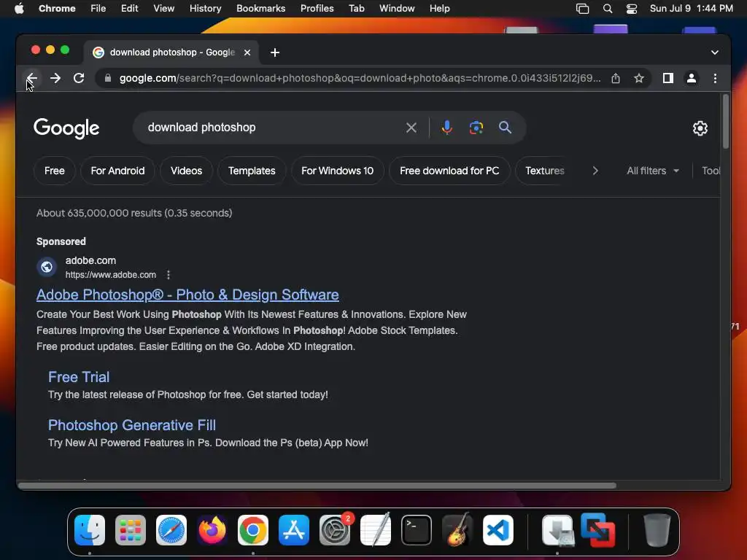
Task: Open the adobe.com ad's three-dot options
Action: tap(169, 275)
